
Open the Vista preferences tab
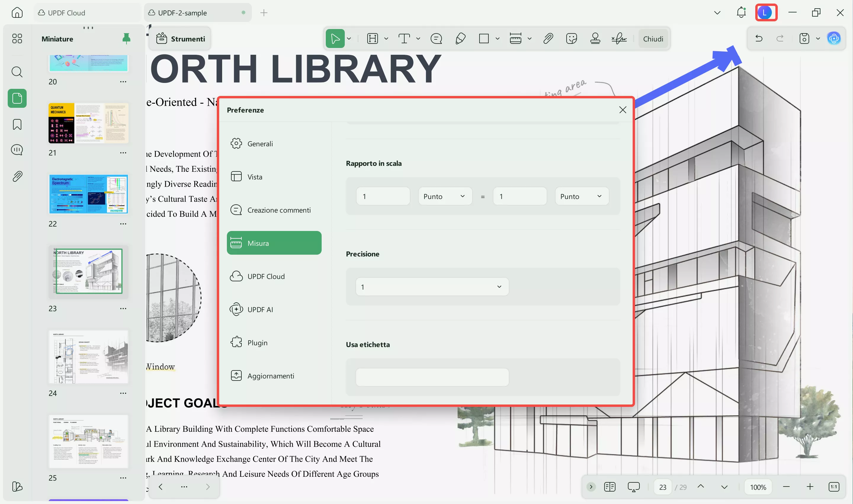click(255, 176)
